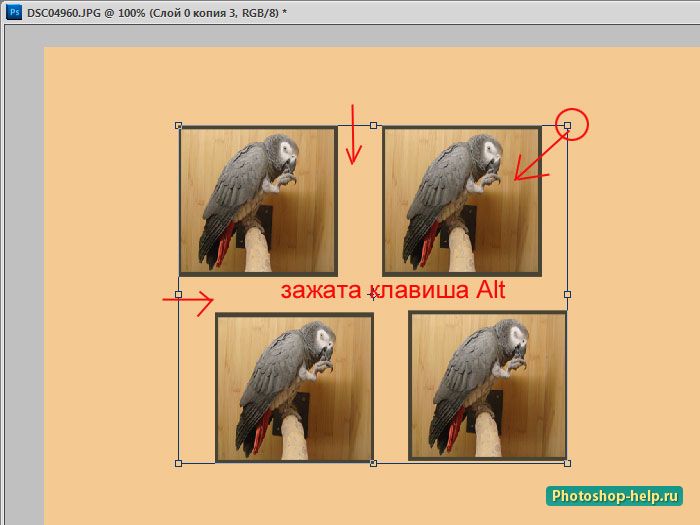Click the bottom-center transform handle

coord(374,463)
